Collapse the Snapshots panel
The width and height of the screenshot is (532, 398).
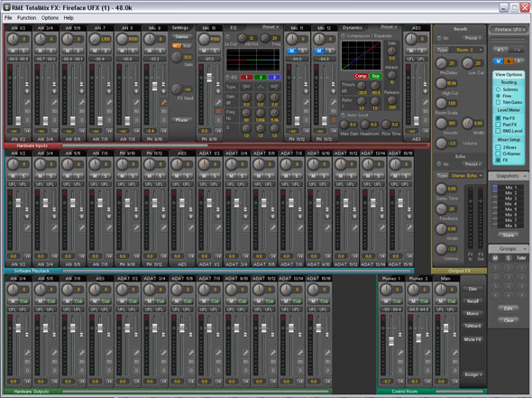525,176
